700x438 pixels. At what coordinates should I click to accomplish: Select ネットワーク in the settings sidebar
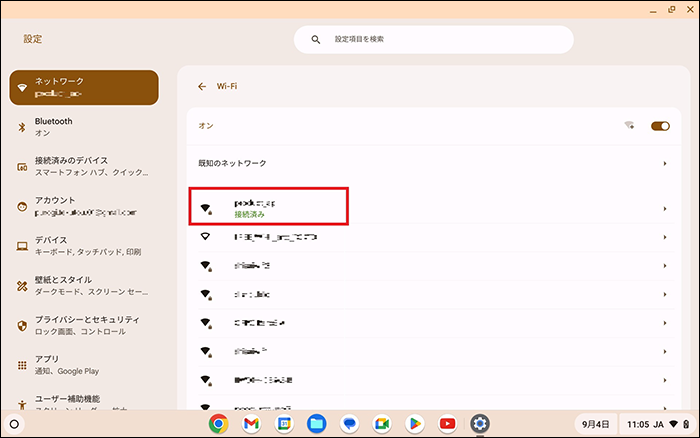click(x=83, y=87)
